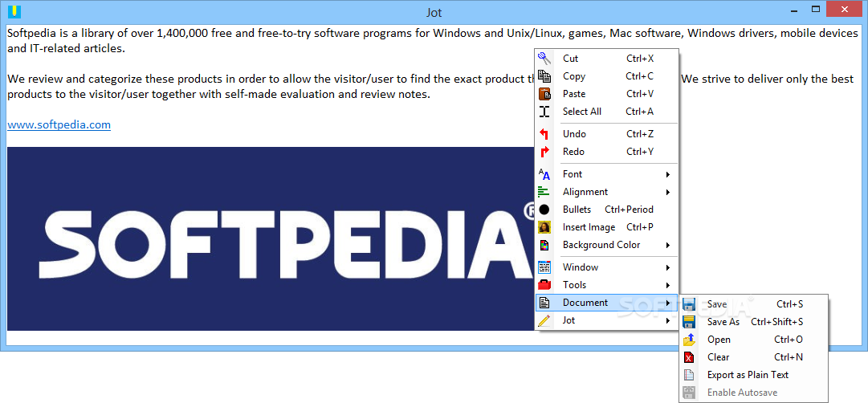Click the Window menu icon

pos(544,267)
